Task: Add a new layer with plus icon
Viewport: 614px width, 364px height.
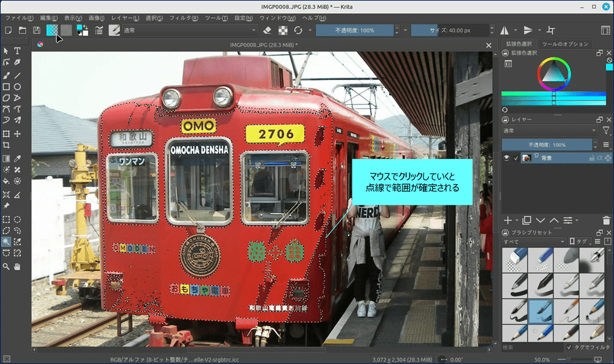Action: (x=508, y=221)
